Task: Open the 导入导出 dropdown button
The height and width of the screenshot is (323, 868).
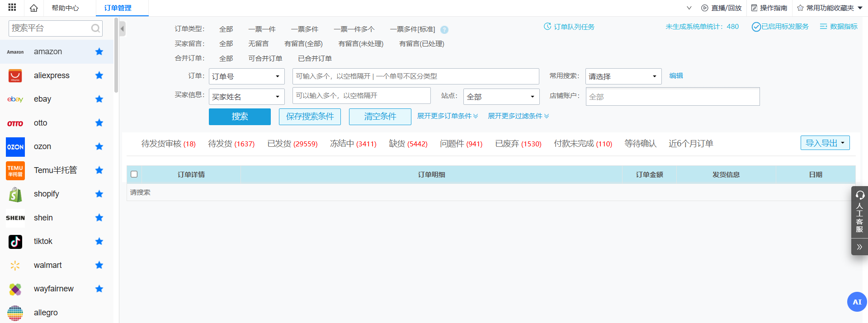Action: pyautogui.click(x=825, y=143)
